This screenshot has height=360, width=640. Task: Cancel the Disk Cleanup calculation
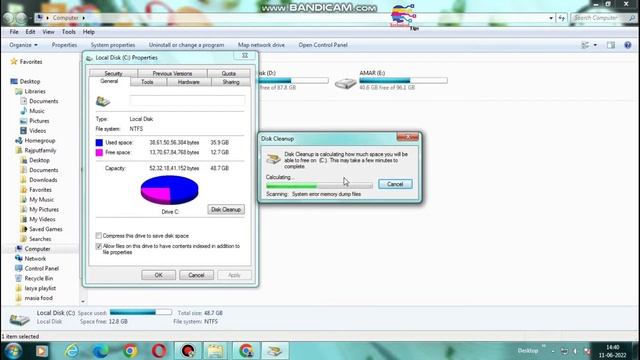tap(395, 184)
